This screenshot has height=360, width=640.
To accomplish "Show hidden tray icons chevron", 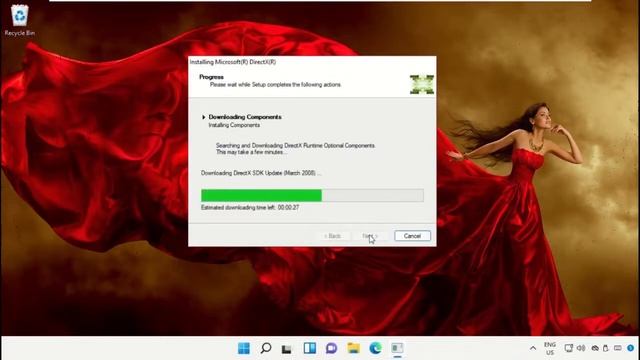I will click(533, 348).
